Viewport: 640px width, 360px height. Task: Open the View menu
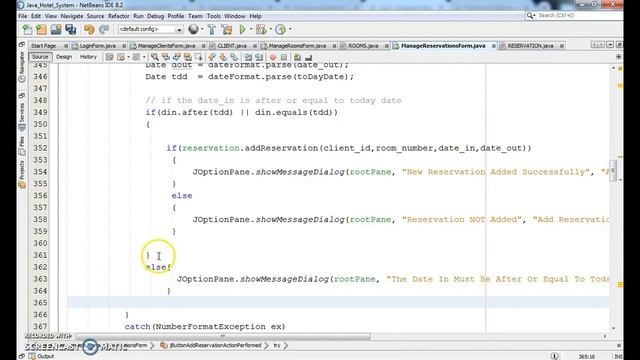point(51,16)
